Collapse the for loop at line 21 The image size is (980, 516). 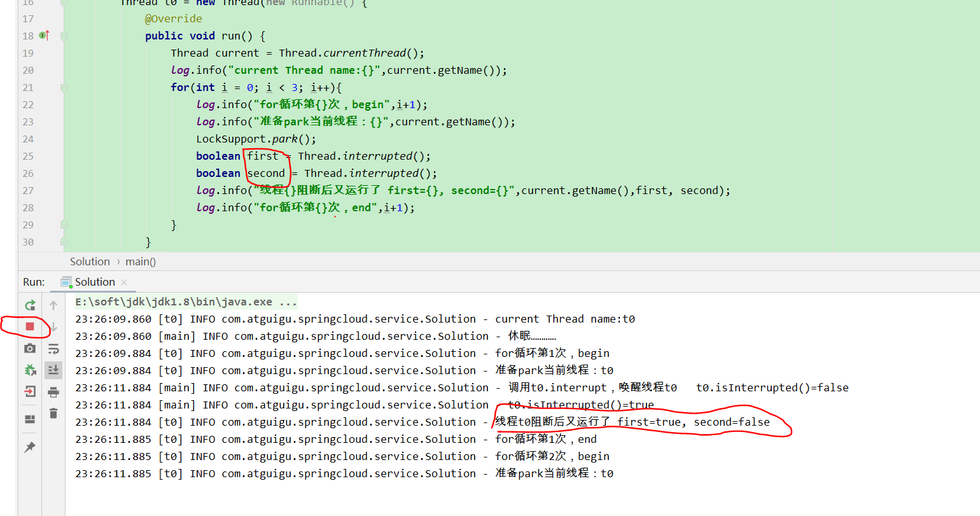pos(63,87)
